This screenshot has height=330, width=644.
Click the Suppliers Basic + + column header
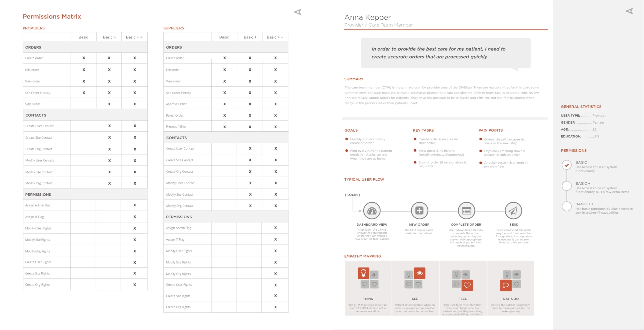[x=275, y=37]
